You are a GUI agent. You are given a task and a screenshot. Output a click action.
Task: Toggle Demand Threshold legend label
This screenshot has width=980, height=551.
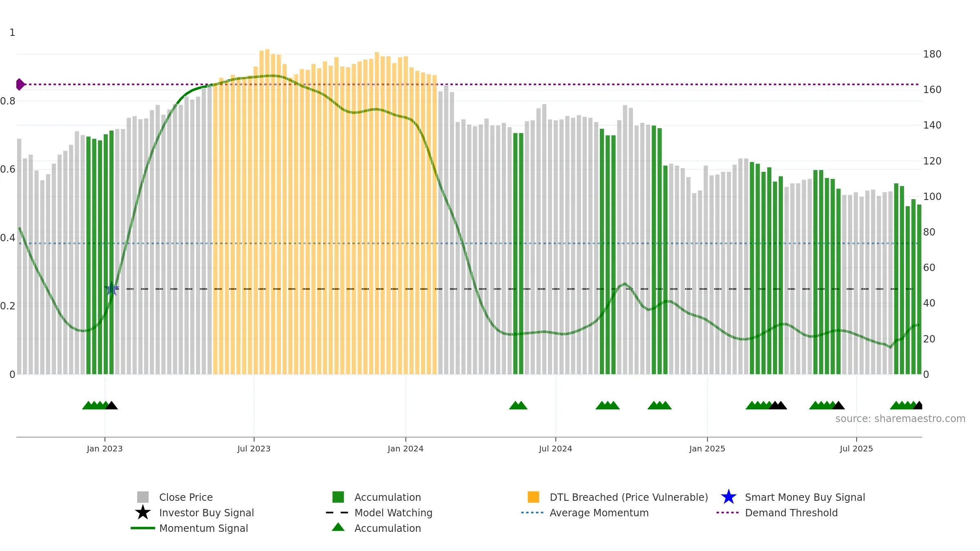791,513
